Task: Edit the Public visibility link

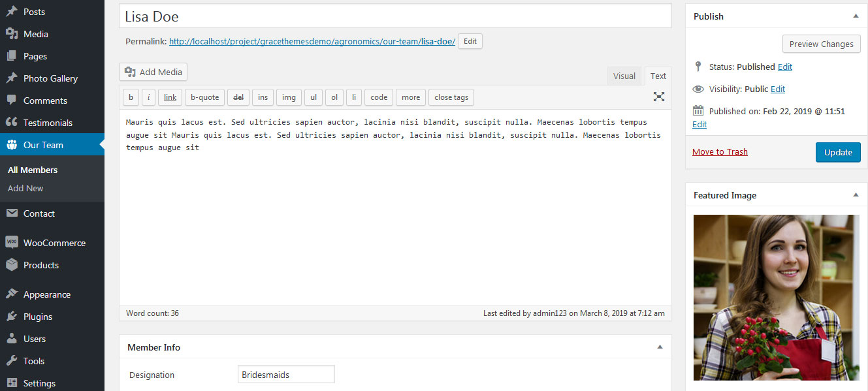Action: [778, 89]
